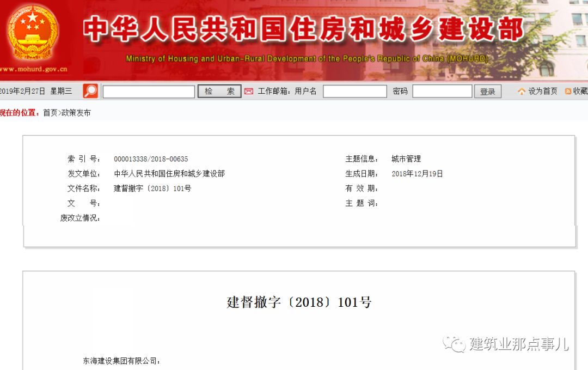This screenshot has width=588, height=370.
Task: Click the search text input box
Action: pos(149,92)
